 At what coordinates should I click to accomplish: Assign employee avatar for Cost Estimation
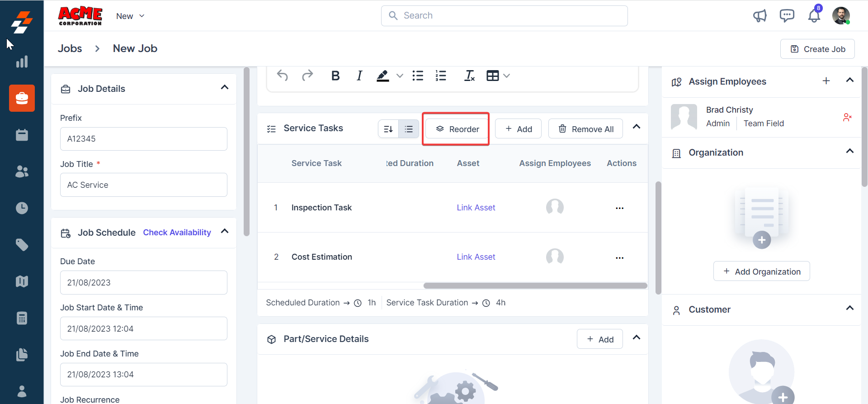pos(555,257)
